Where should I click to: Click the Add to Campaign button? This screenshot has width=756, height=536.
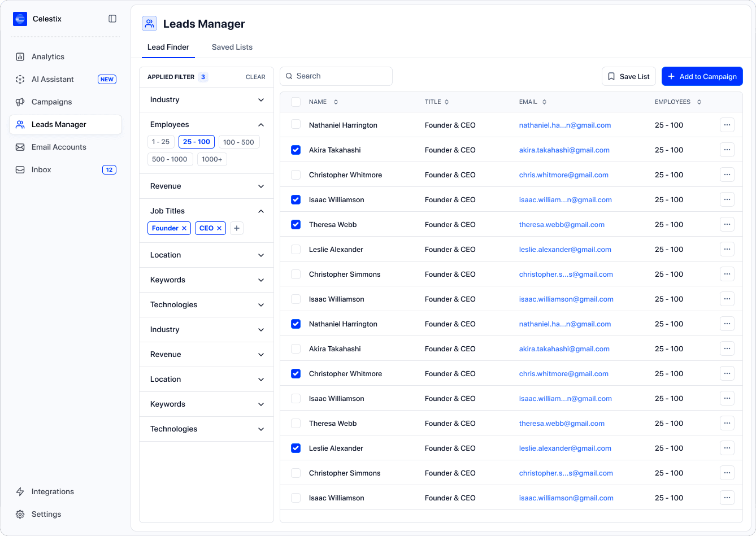click(x=702, y=76)
